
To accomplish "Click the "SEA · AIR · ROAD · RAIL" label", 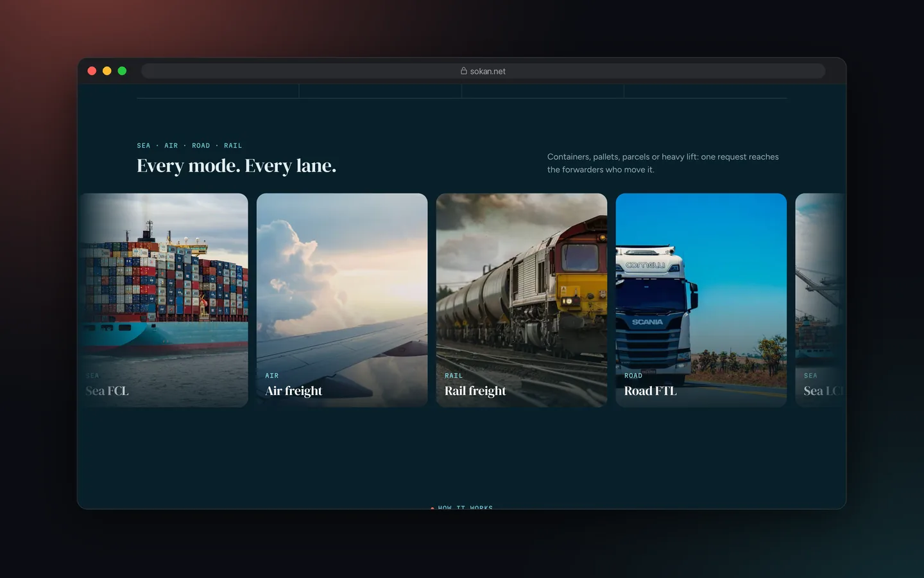I will [x=189, y=146].
